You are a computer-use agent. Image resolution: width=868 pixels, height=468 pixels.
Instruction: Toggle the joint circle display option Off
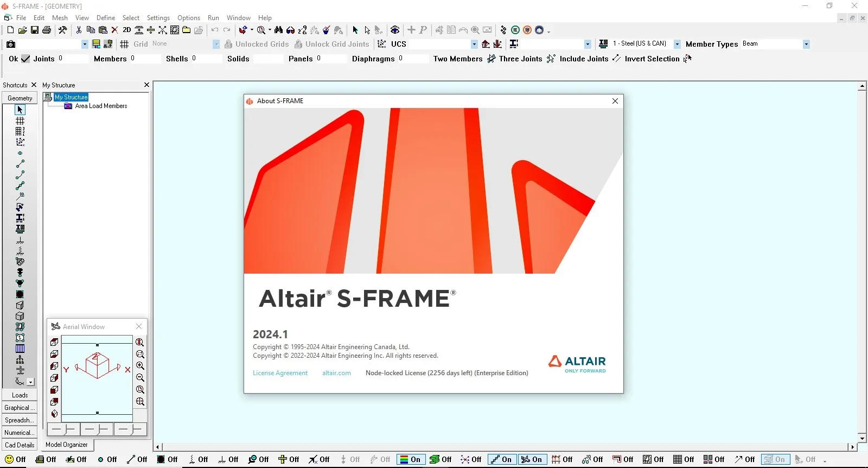click(x=107, y=459)
